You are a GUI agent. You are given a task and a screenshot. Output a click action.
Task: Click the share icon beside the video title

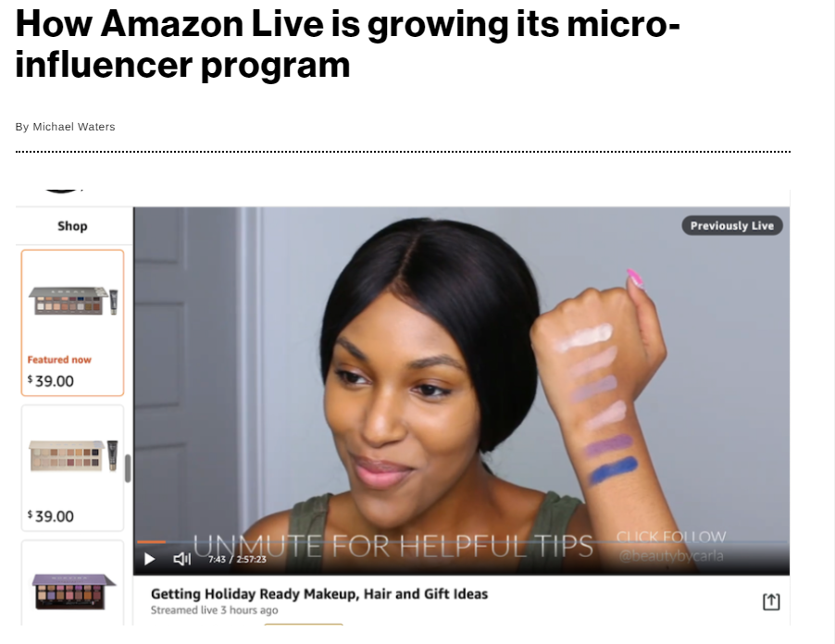click(x=771, y=601)
